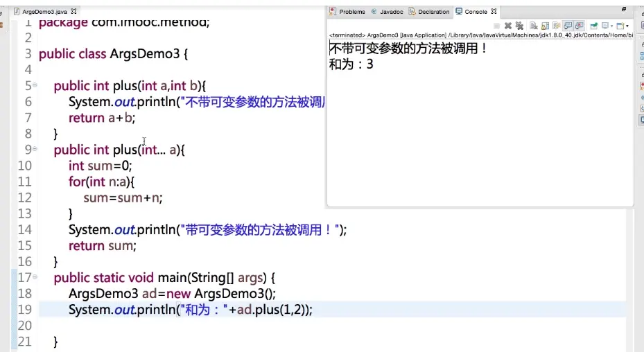
Task: Close the Console tab
Action: pos(494,11)
